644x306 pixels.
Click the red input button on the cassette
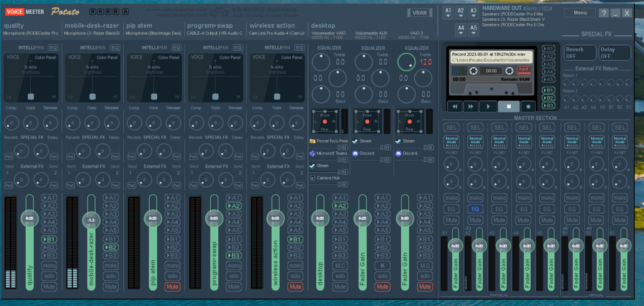click(x=524, y=70)
